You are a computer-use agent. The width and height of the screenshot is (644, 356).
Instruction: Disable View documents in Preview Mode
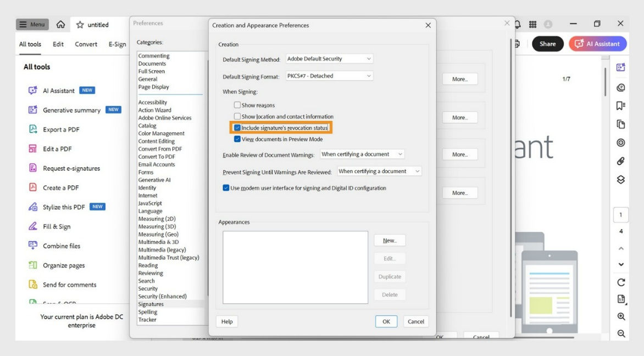tap(238, 138)
